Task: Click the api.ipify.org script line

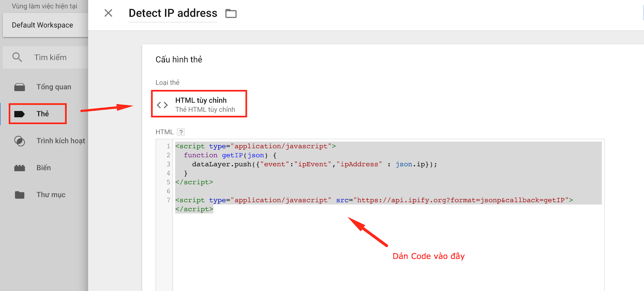Action: [x=374, y=200]
